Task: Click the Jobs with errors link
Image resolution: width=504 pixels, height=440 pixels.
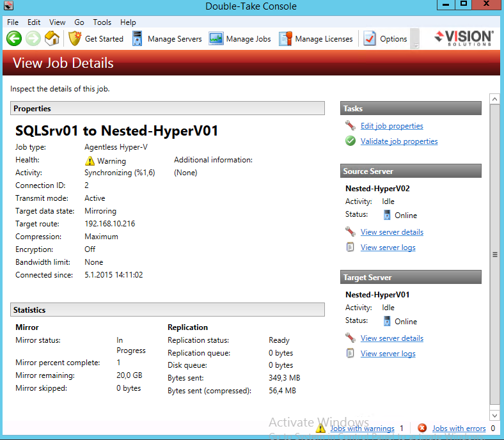Action: (x=459, y=428)
